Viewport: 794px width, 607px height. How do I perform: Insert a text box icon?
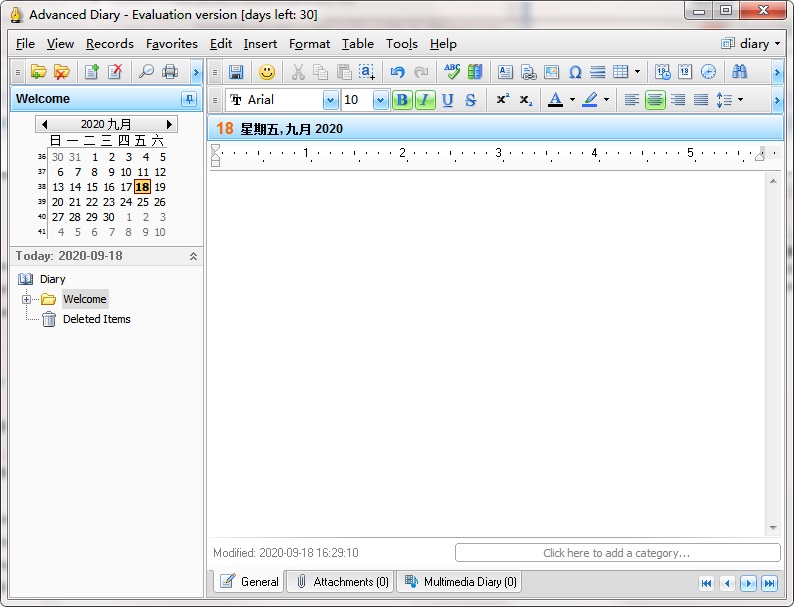pos(505,72)
